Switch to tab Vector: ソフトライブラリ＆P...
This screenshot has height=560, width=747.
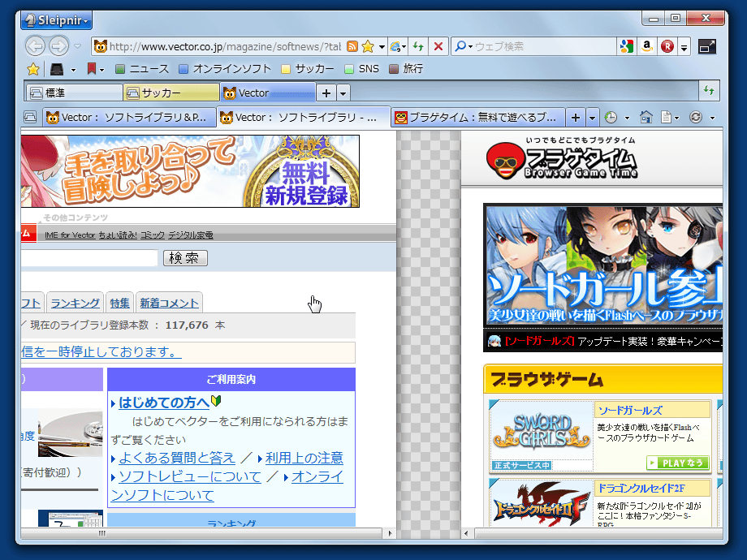[x=129, y=117]
